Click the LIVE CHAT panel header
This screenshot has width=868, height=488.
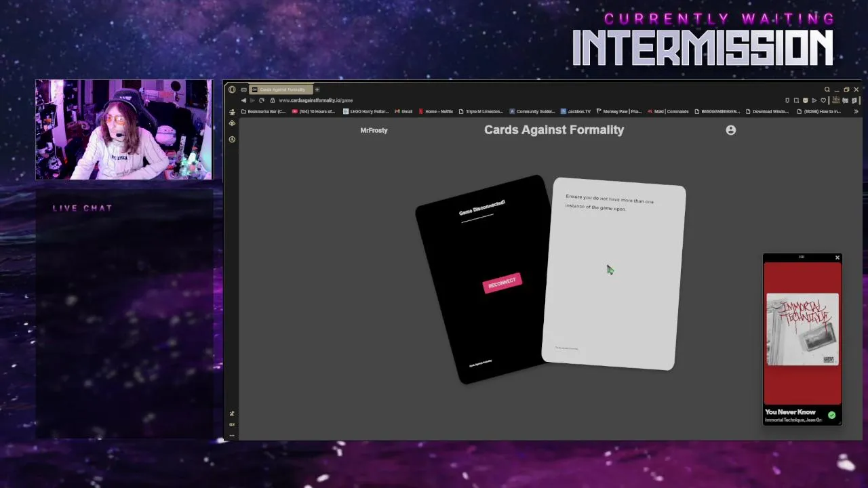[x=83, y=208]
